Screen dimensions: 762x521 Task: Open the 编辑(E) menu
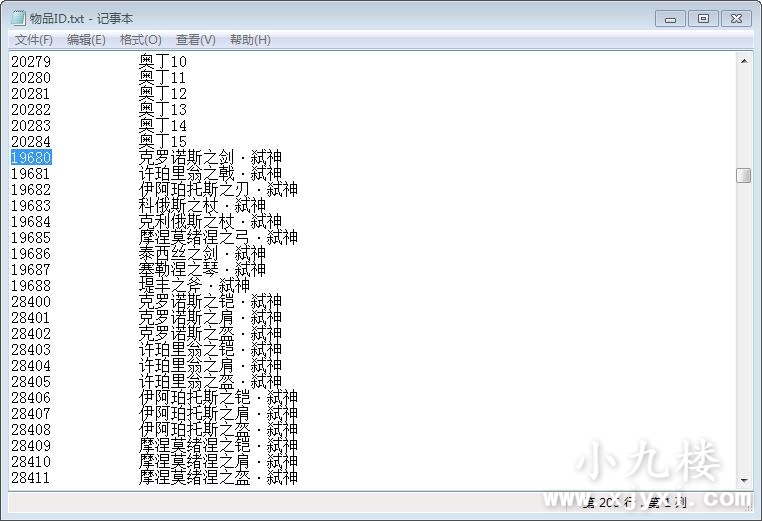pyautogui.click(x=86, y=40)
